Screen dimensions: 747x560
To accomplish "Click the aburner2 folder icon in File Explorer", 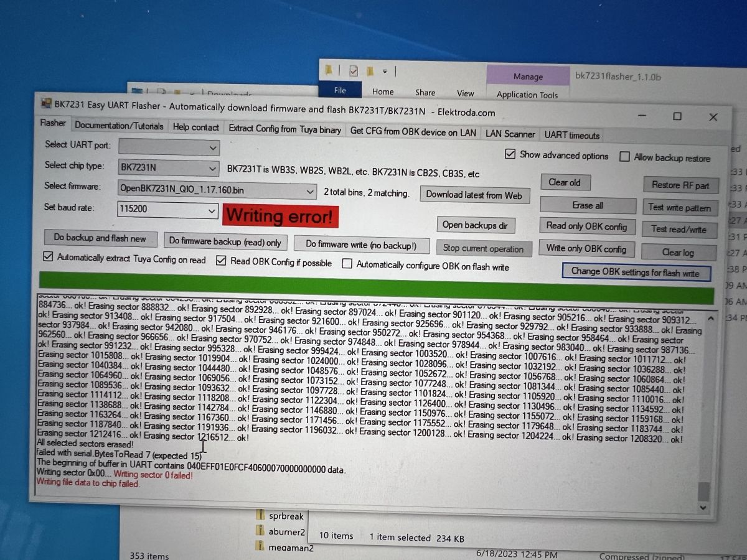I will pos(260,531).
